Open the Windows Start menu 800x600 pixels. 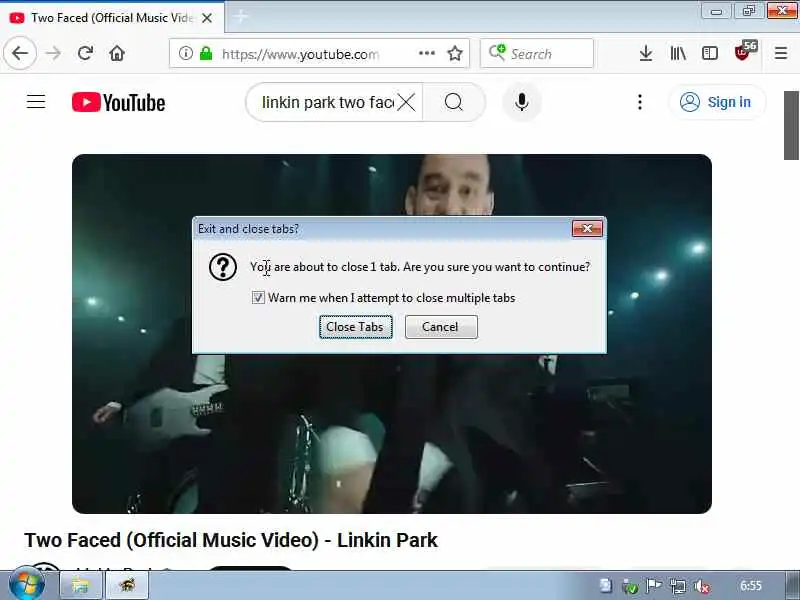click(x=27, y=585)
